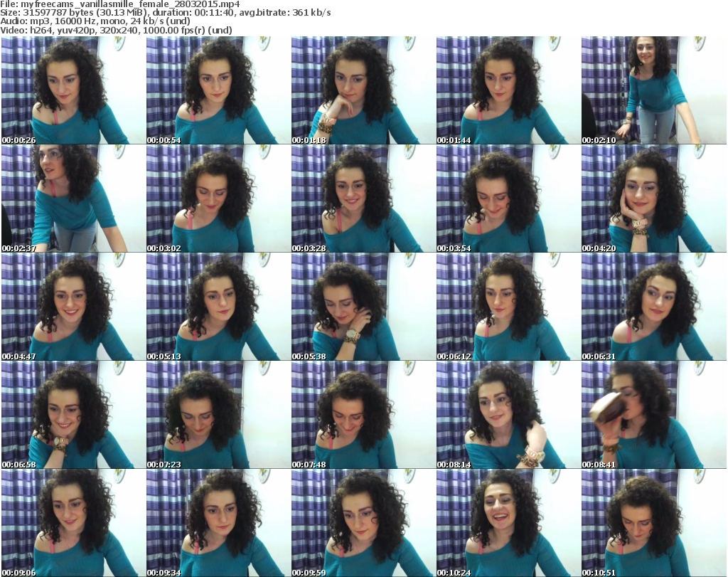This screenshot has width=728, height=577.
Task: Click the thumbnail timestamped 00:04:20
Action: 654,198
